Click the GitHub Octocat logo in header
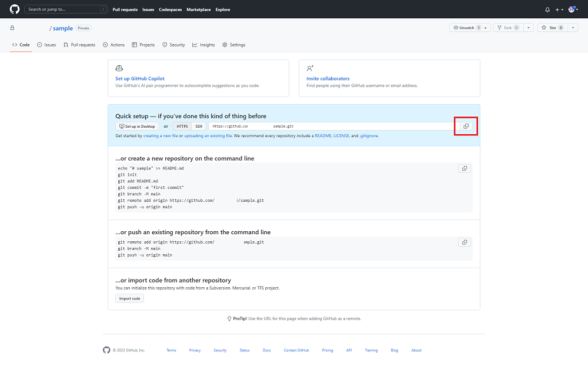Screen dimensions: 588x369 click(15, 9)
